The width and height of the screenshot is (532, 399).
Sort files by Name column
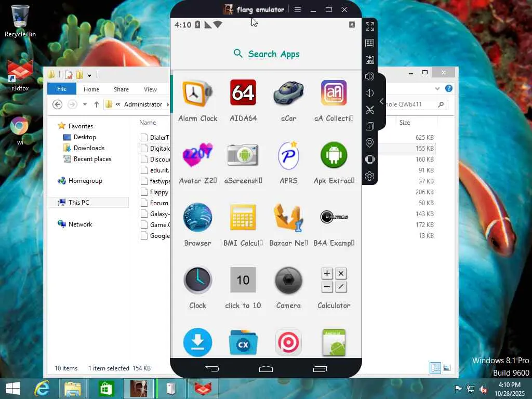click(x=148, y=123)
